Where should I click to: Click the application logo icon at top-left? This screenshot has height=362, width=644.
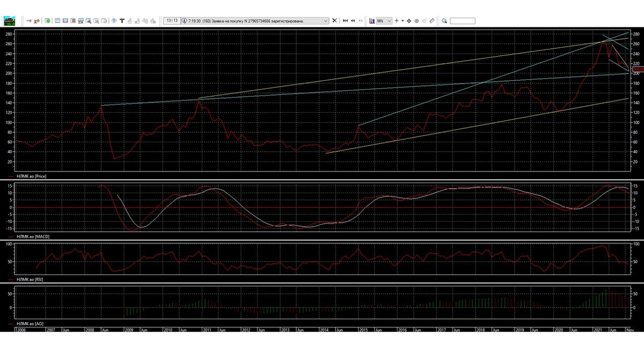tap(10, 21)
